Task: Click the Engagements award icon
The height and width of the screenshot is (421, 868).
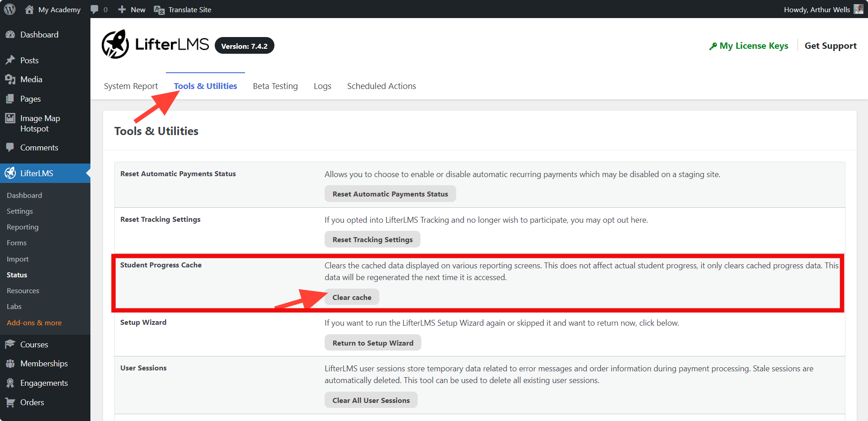Action: [x=10, y=383]
